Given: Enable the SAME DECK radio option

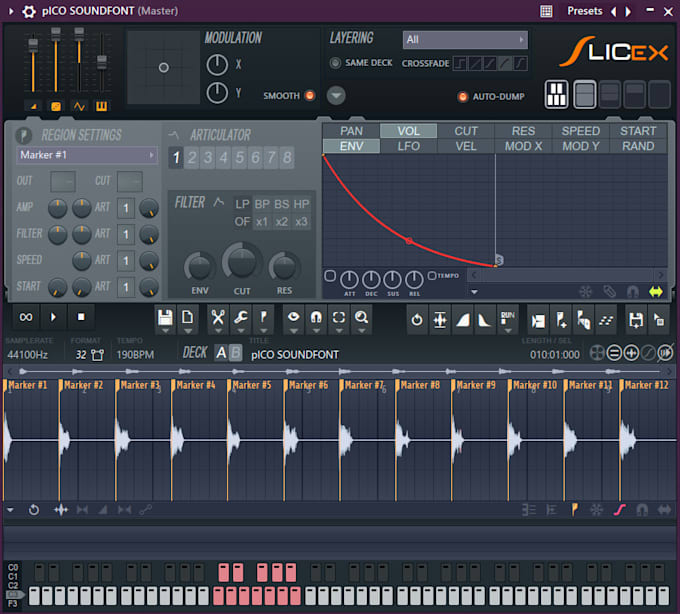Looking at the screenshot, I should coord(335,63).
